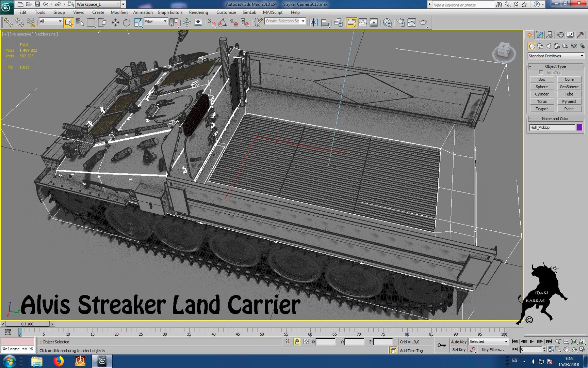
Task: Open the selection filter All dropdown
Action: pyautogui.click(x=51, y=21)
